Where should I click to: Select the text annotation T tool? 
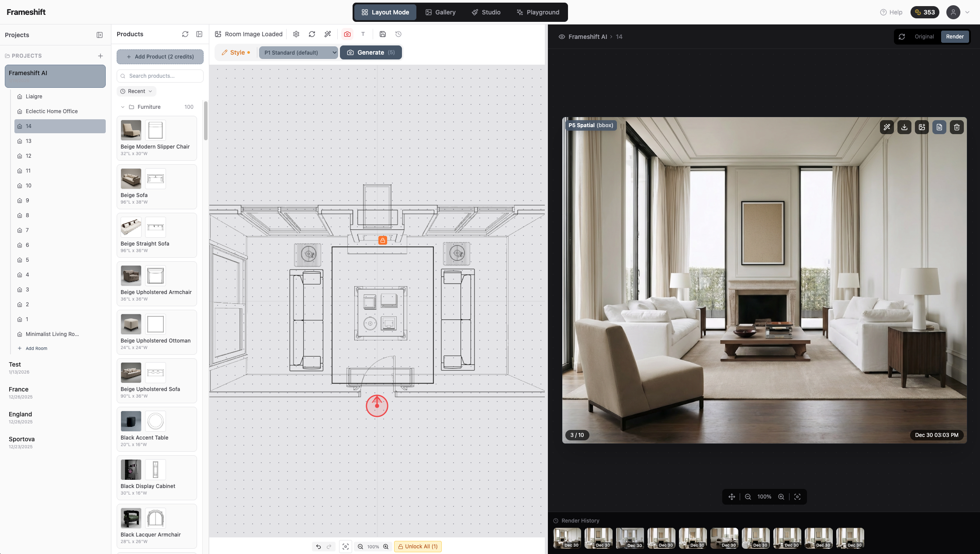click(x=363, y=34)
